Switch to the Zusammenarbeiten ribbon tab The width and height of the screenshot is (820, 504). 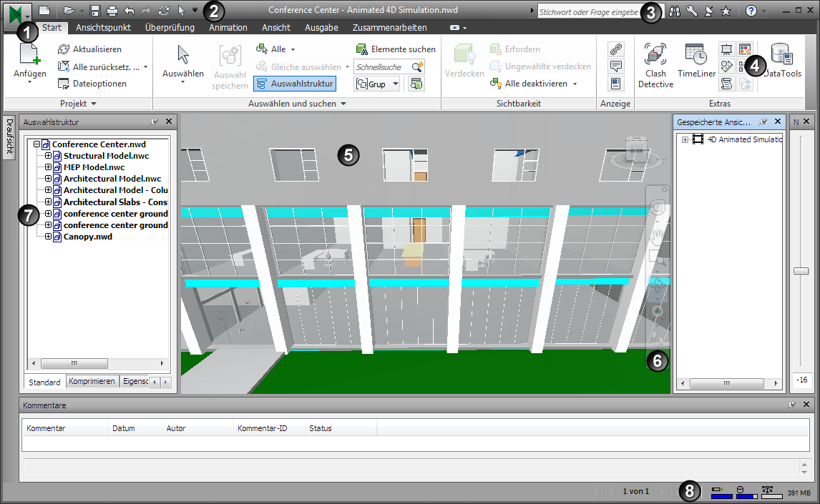tap(389, 28)
